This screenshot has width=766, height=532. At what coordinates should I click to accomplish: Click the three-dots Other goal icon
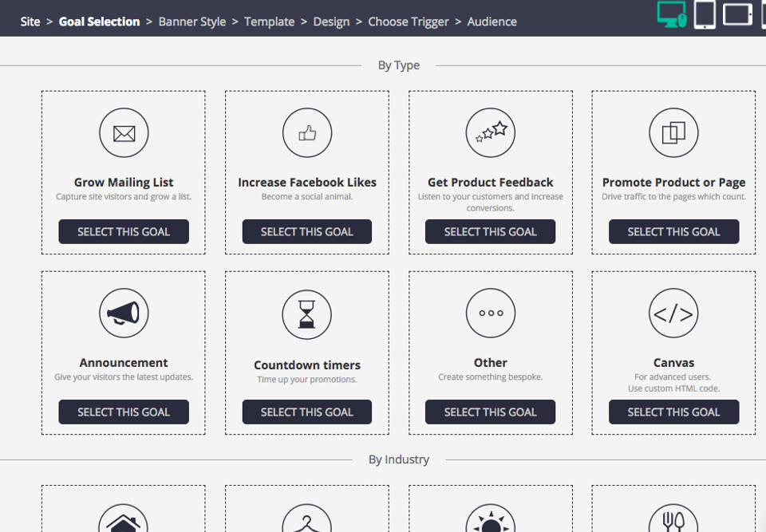491,313
